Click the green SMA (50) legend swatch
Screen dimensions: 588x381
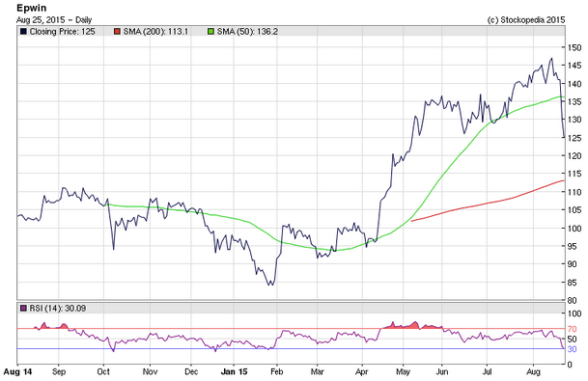coord(210,32)
